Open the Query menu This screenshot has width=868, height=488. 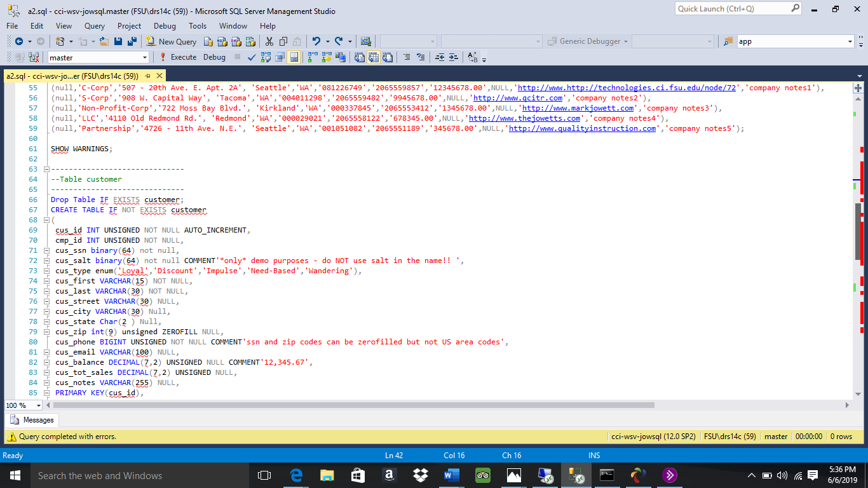tap(95, 26)
